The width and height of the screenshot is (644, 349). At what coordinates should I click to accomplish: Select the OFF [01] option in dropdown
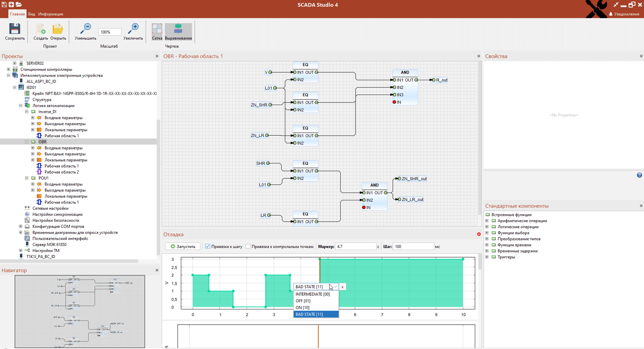tap(303, 301)
